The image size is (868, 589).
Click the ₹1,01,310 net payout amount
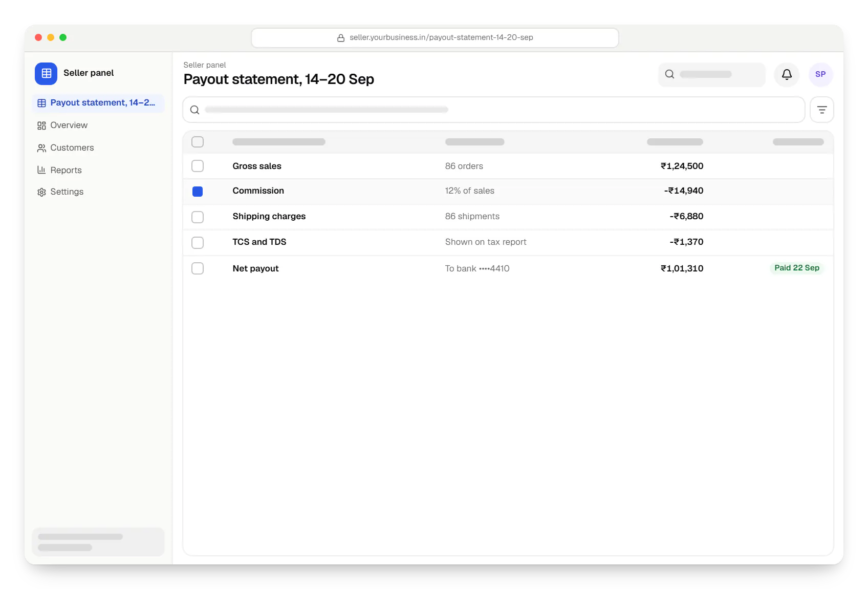coord(682,268)
